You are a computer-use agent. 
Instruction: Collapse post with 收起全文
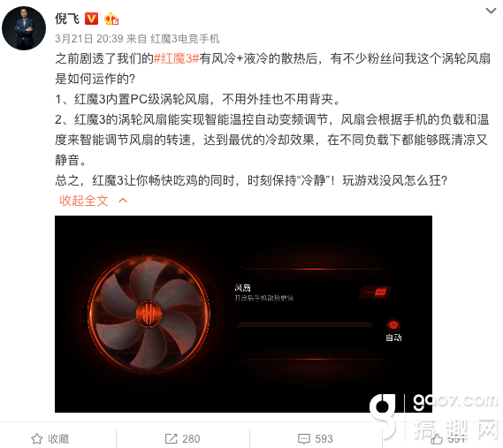84,201
